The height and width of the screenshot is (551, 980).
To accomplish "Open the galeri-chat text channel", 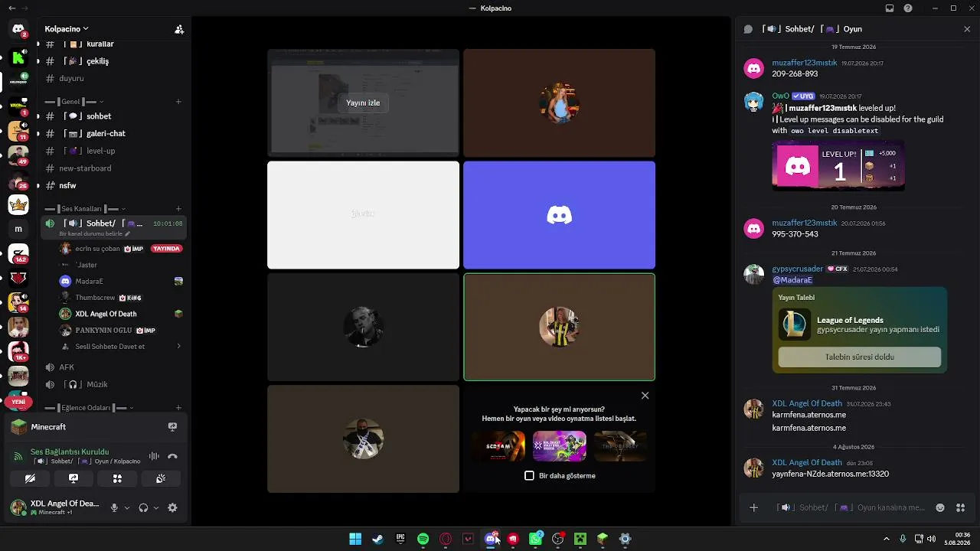I will 114,133.
